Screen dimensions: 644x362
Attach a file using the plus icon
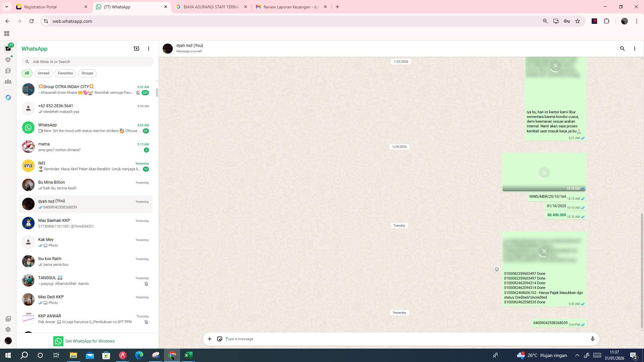tap(209, 339)
